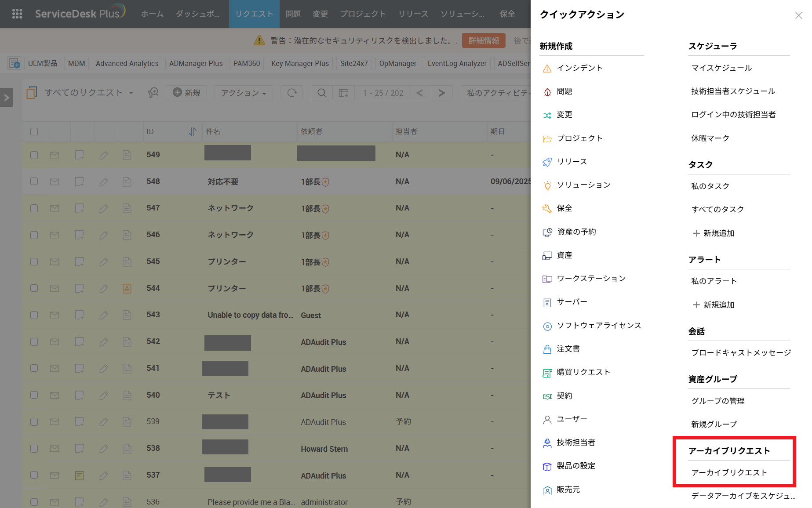This screenshot has height=508, width=812.
Task: Click 新規追加 under タスク section
Action: coord(718,233)
